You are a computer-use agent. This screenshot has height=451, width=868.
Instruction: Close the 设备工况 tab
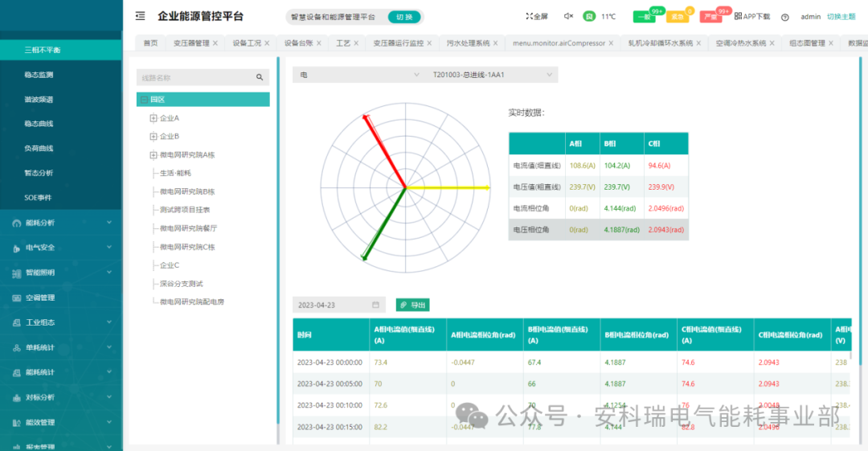point(267,43)
